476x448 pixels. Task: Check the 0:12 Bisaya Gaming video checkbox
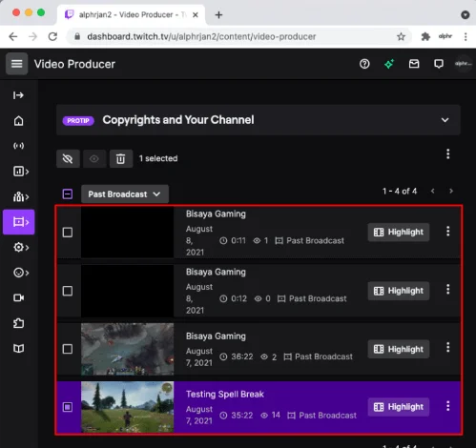coord(68,291)
